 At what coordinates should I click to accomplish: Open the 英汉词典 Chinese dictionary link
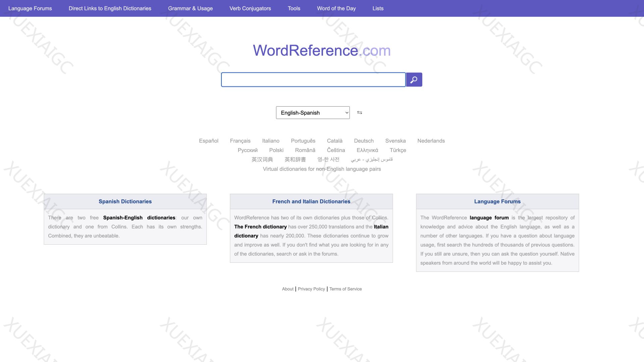pos(262,160)
